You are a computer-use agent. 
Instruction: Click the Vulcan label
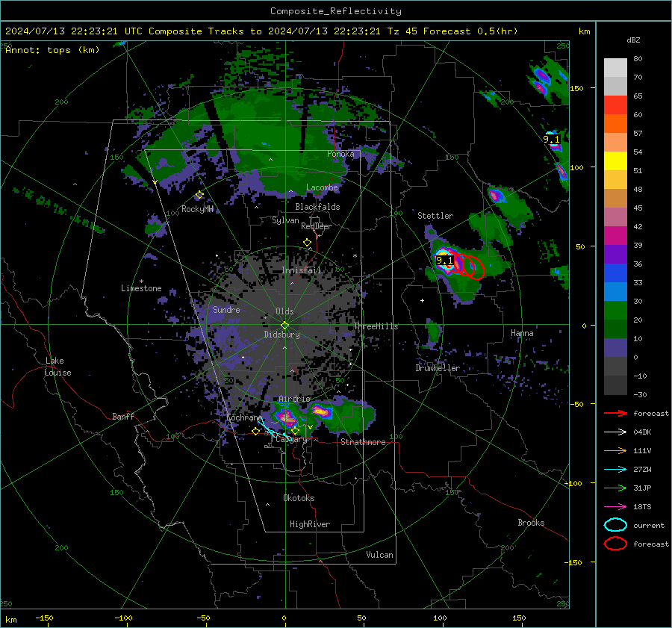[379, 555]
